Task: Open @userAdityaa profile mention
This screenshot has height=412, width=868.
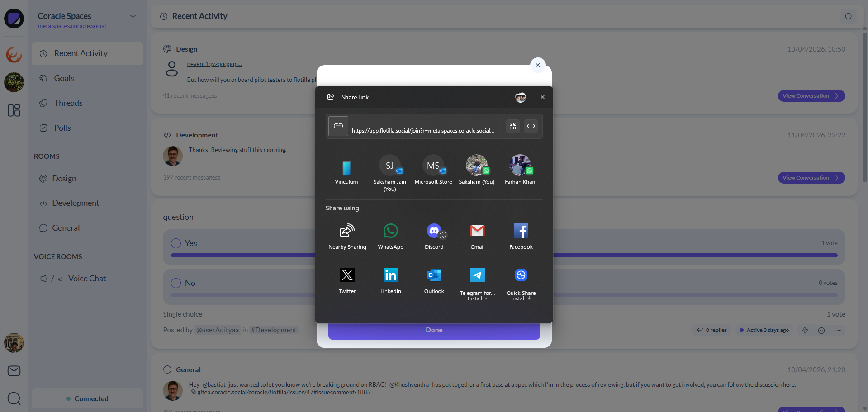Action: click(217, 330)
